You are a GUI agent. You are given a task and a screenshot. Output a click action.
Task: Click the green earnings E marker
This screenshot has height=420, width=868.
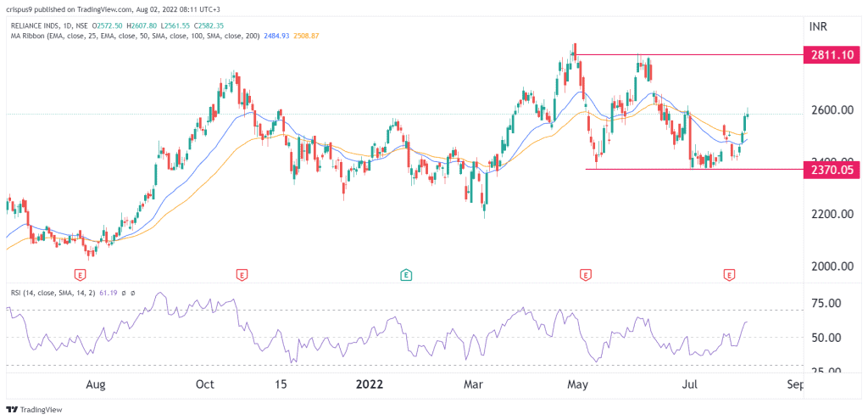(406, 274)
